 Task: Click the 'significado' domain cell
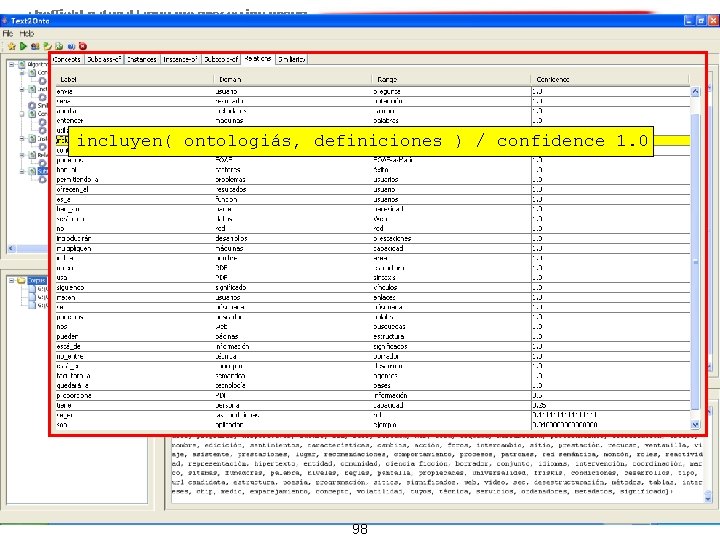tap(231, 287)
